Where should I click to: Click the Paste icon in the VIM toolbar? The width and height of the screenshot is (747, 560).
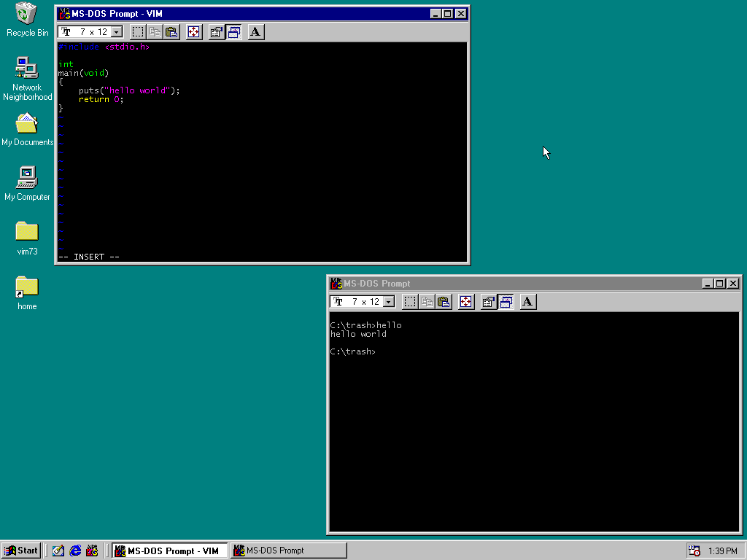[x=171, y=31]
